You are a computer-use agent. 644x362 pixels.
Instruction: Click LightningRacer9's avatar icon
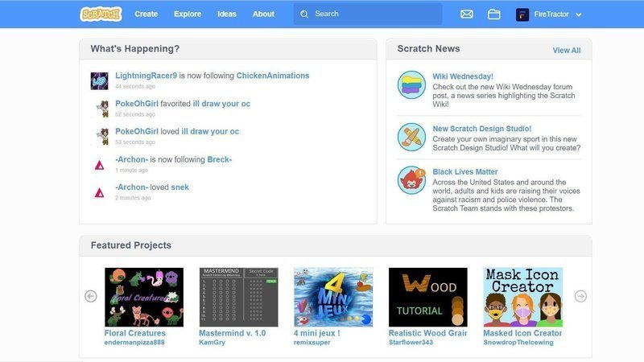[99, 81]
